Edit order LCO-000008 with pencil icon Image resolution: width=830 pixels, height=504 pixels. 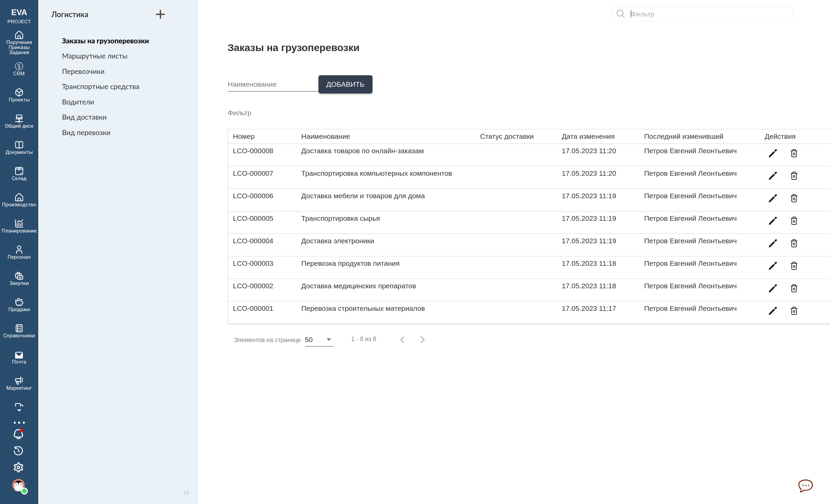tap(773, 153)
